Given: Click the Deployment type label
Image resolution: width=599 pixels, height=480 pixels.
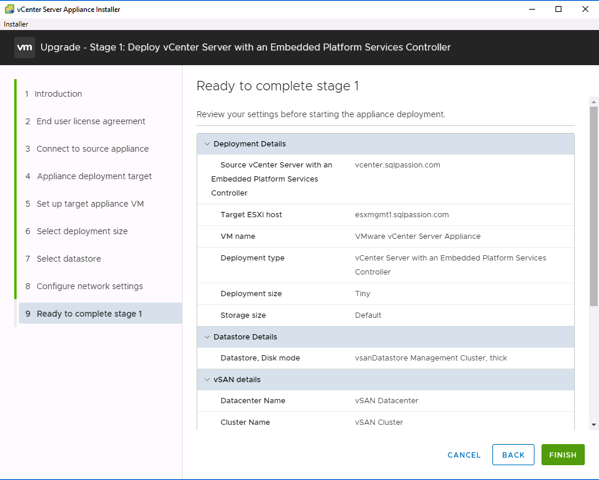Looking at the screenshot, I should (253, 258).
